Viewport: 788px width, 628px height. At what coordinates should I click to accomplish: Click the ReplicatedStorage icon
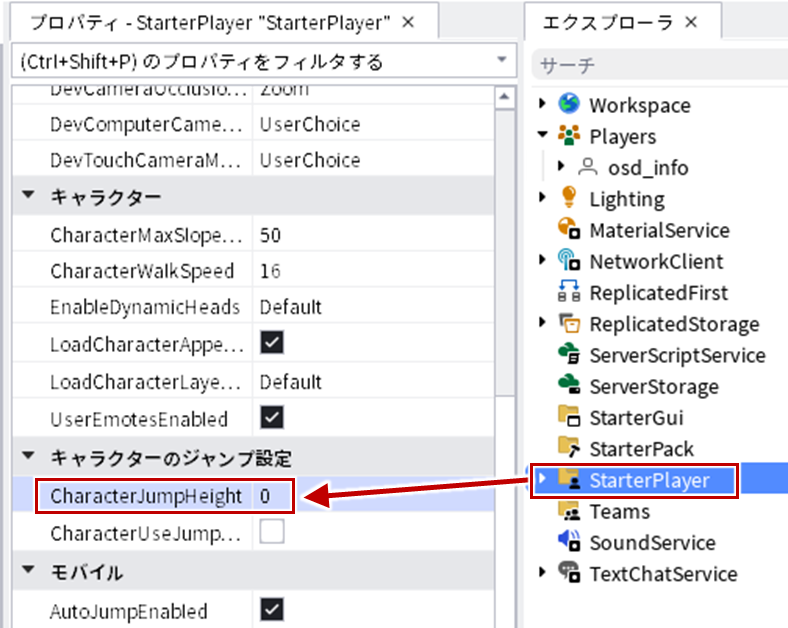[x=569, y=323]
